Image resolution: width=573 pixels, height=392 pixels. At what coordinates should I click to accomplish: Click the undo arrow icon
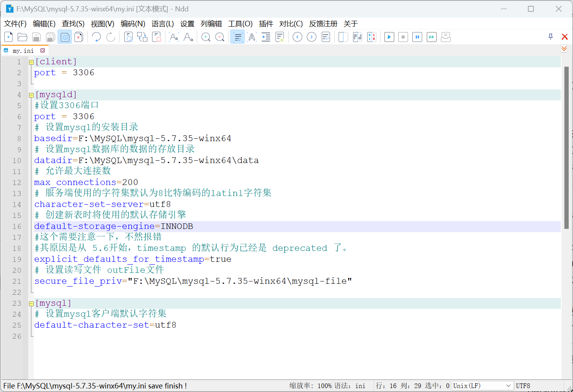click(x=96, y=37)
